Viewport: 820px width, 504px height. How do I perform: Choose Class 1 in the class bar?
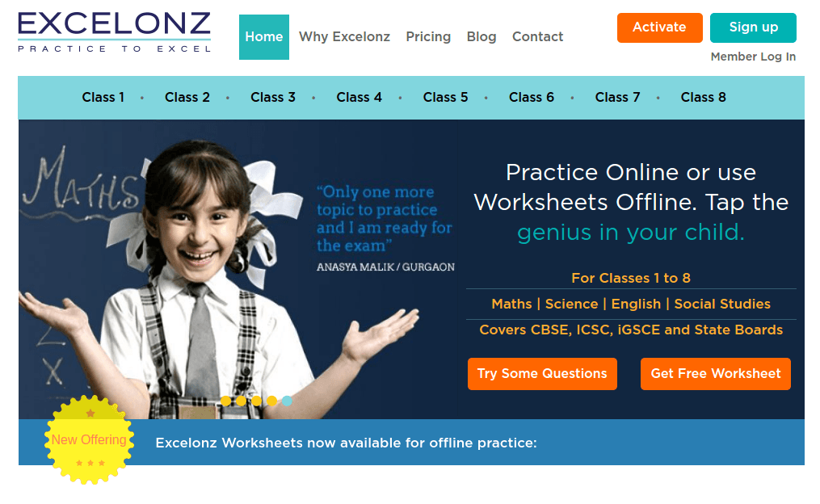(103, 97)
